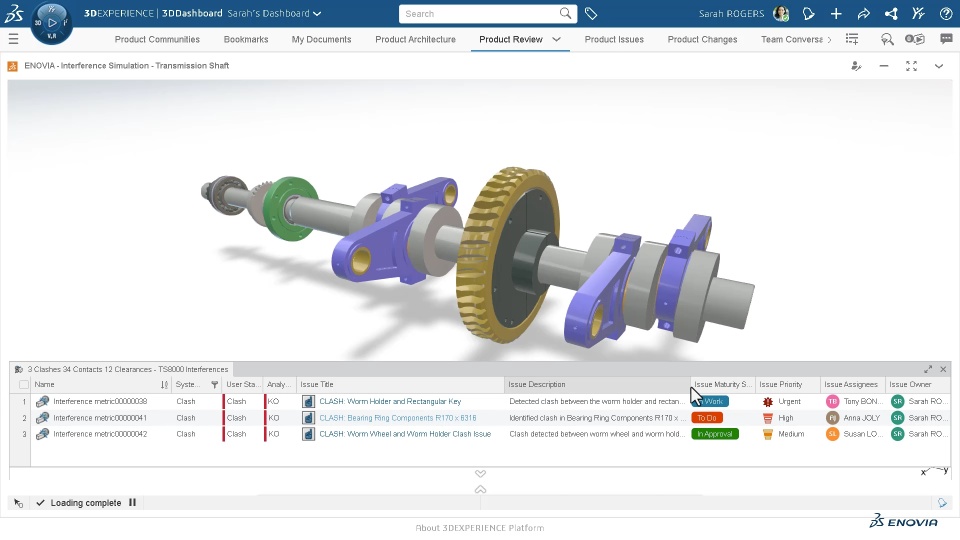Click the Urgent priority icon

pos(768,402)
